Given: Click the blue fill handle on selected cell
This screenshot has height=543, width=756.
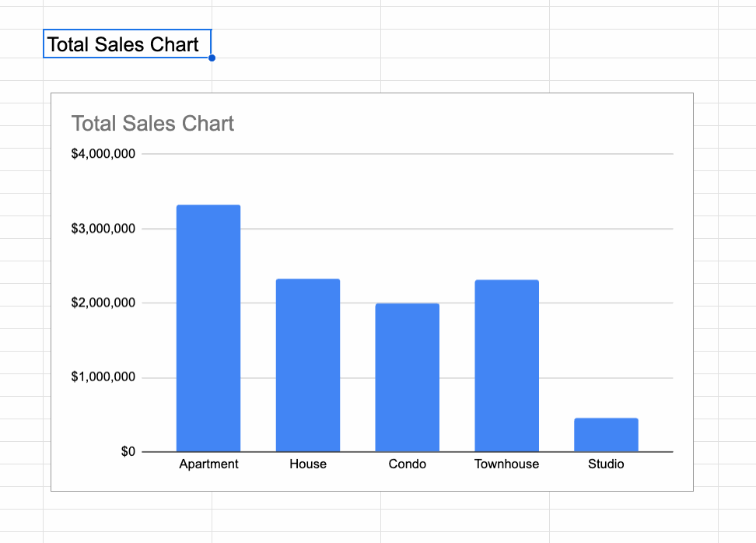Looking at the screenshot, I should coord(212,58).
